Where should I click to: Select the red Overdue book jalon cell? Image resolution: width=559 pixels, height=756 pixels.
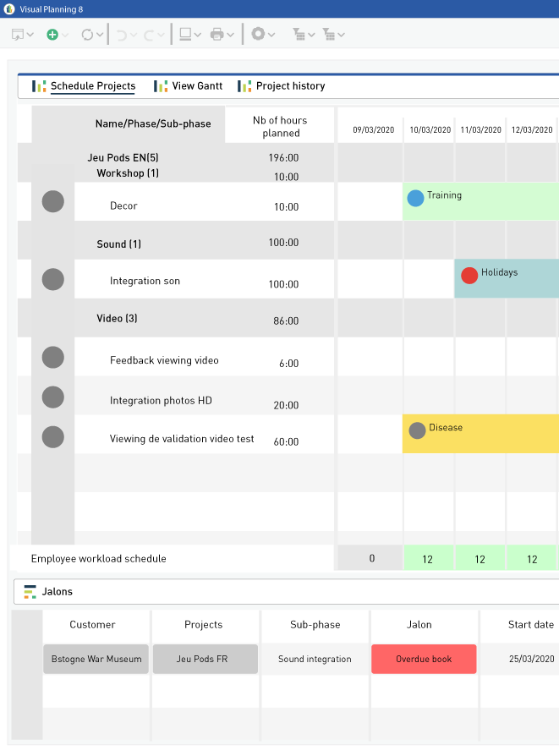[424, 660]
